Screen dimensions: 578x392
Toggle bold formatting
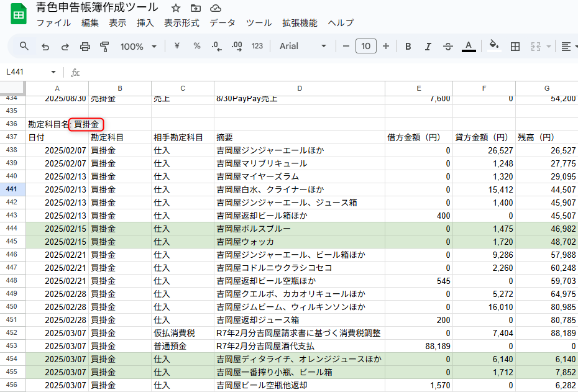408,46
